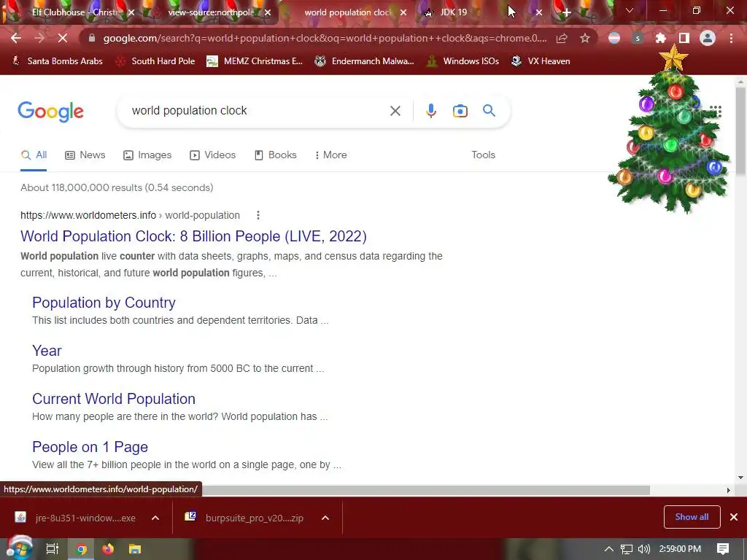
Task: Open Santa Bombs Arabs bookmark
Action: (57, 61)
